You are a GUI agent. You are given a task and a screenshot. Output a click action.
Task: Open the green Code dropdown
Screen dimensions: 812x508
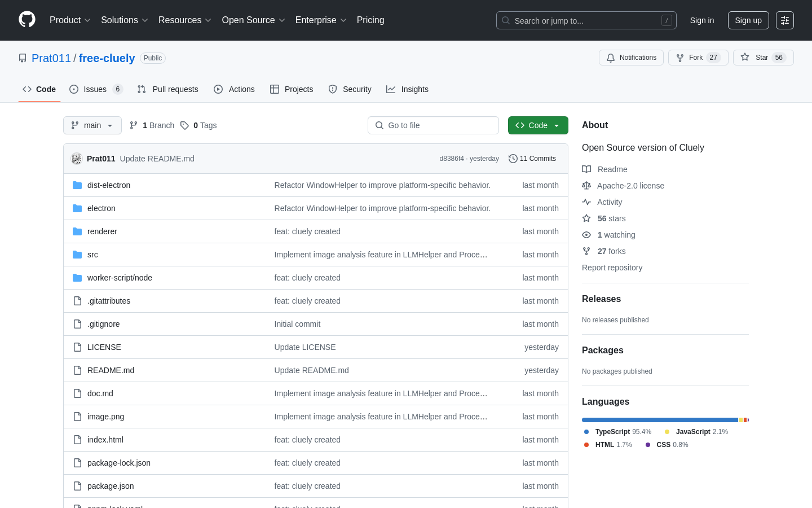pos(537,125)
